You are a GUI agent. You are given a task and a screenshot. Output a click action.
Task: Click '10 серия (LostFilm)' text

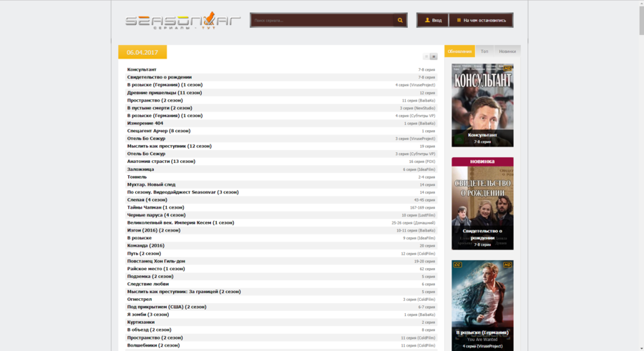[x=418, y=215]
